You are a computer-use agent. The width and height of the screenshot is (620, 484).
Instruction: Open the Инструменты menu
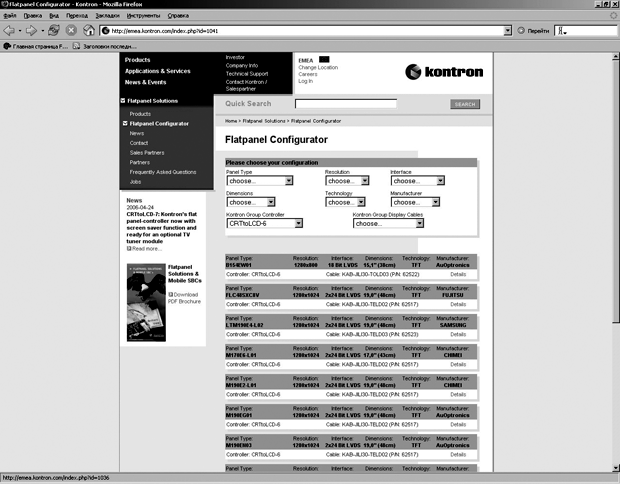pyautogui.click(x=144, y=16)
